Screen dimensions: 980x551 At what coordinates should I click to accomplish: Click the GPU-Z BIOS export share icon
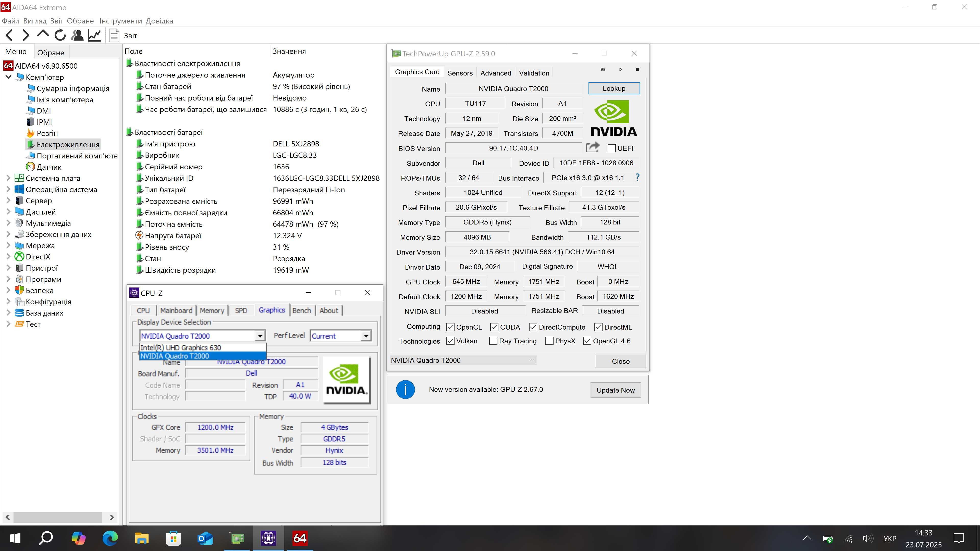pos(593,147)
